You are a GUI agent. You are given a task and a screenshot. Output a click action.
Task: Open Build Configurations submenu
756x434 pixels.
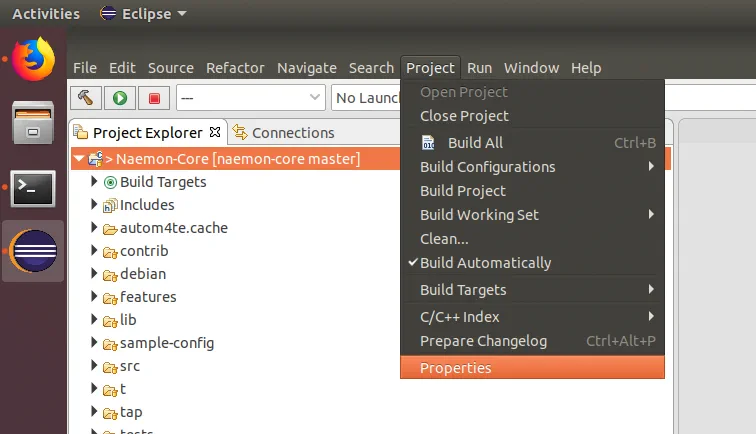point(532,167)
